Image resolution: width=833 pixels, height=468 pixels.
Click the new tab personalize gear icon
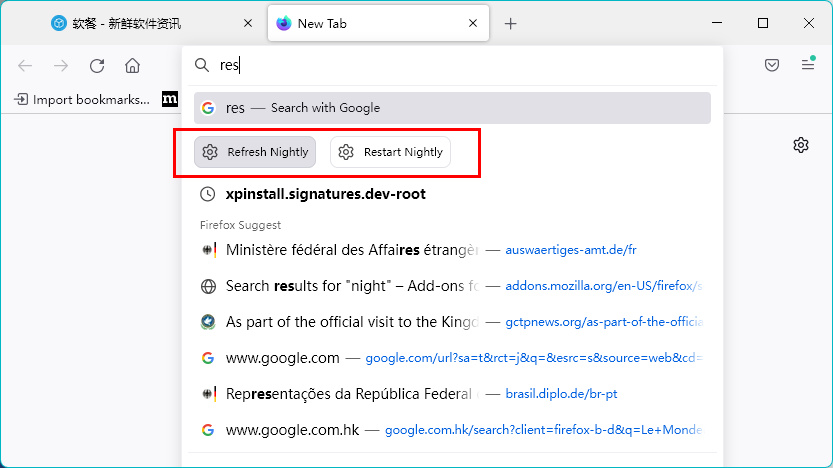pos(800,145)
